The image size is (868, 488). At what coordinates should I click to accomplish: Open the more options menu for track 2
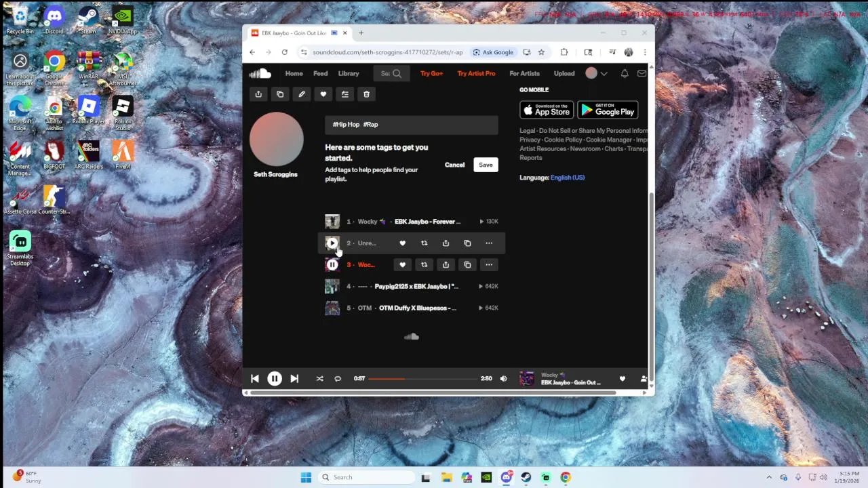489,243
